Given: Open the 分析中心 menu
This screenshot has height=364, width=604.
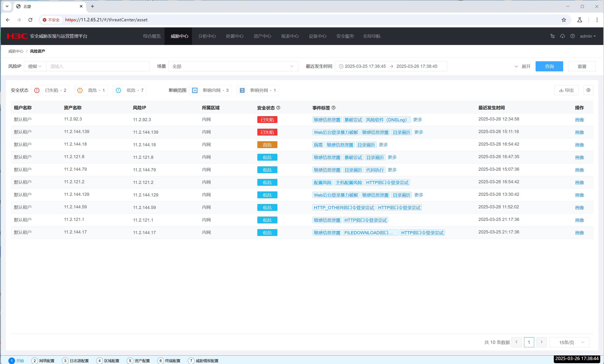Looking at the screenshot, I should coord(207,36).
